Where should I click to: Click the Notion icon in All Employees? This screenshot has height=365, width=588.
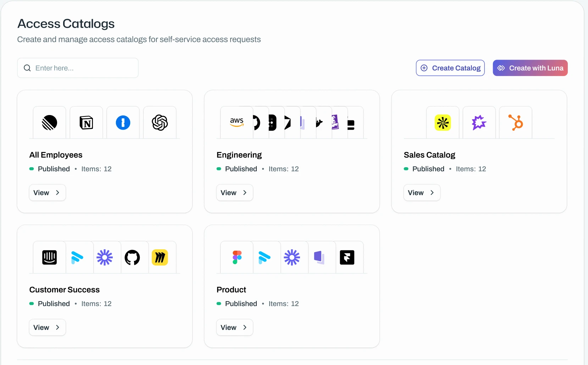pyautogui.click(x=86, y=123)
